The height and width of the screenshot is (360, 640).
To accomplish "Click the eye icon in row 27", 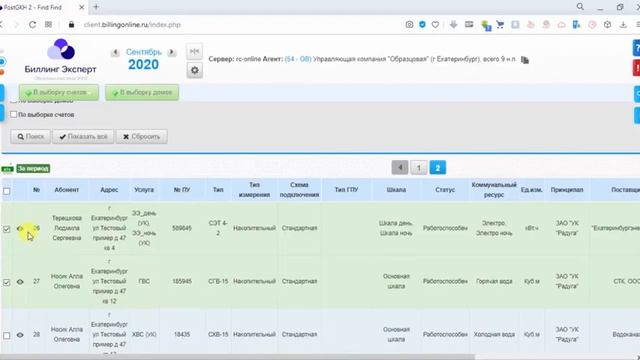I will [20, 282].
